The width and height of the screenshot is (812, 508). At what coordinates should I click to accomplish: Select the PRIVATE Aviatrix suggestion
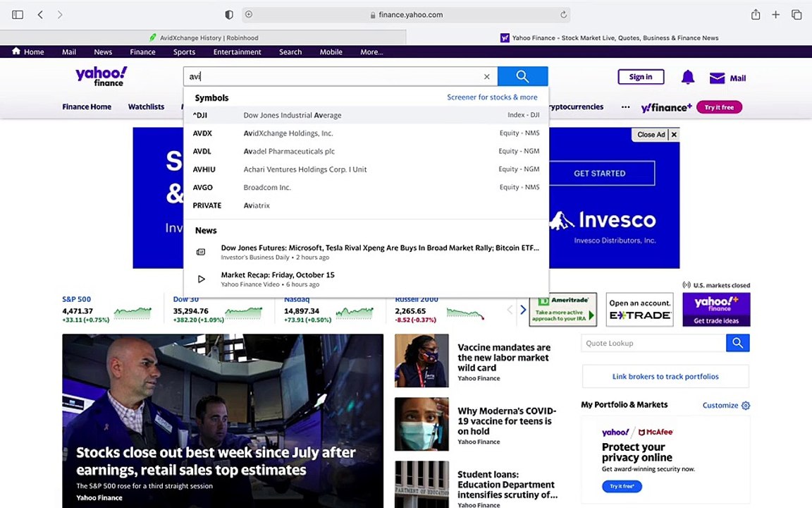pyautogui.click(x=366, y=206)
